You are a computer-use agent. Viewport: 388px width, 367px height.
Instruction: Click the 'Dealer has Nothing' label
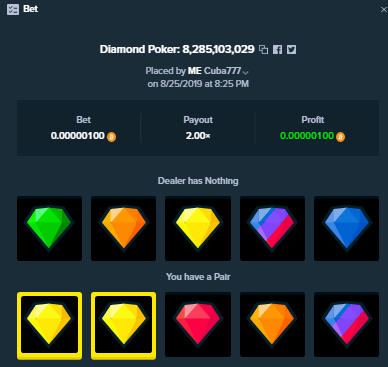pos(198,181)
